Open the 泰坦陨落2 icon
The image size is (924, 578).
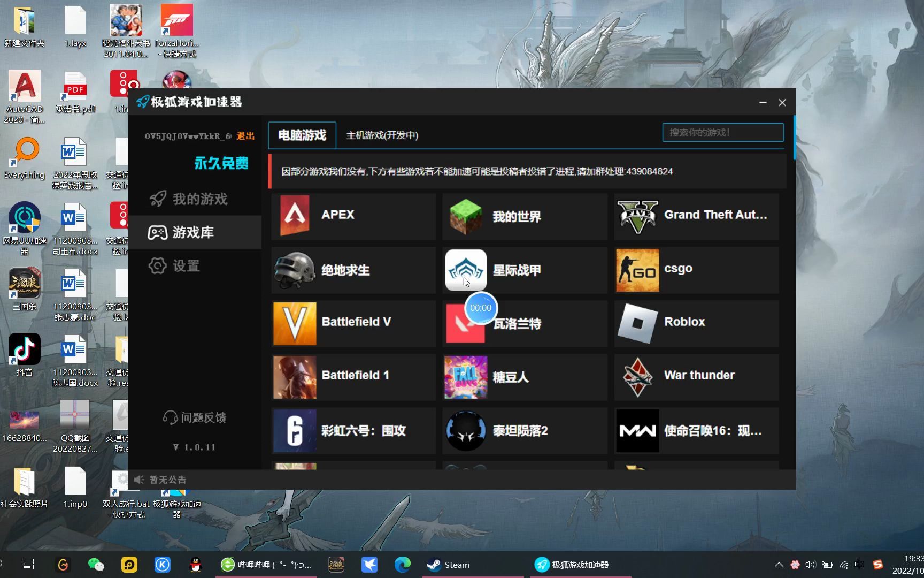[x=466, y=430]
